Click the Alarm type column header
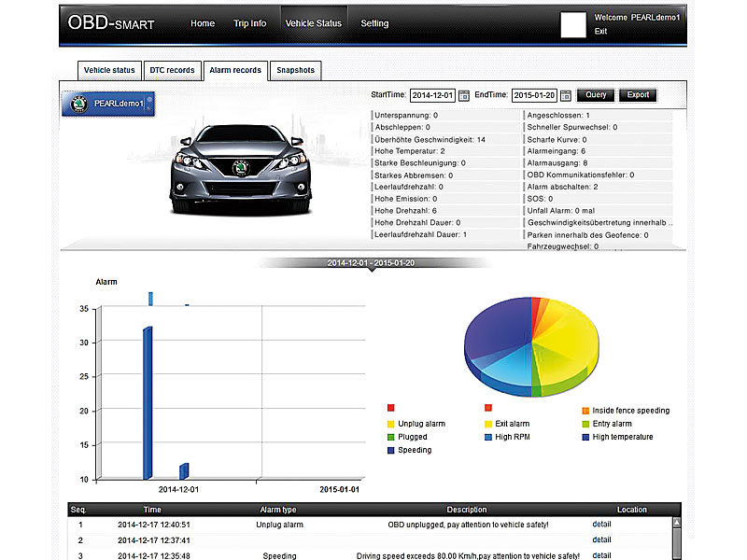 278,510
